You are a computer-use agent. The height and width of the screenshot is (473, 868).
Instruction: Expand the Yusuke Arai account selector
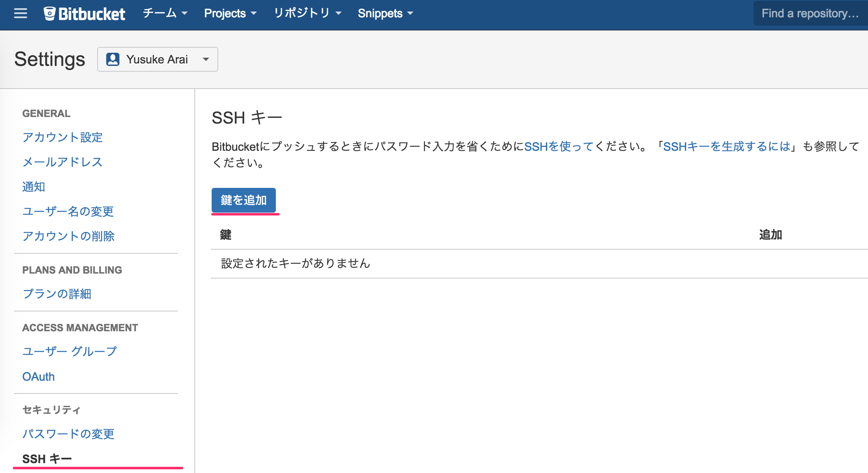[x=158, y=59]
